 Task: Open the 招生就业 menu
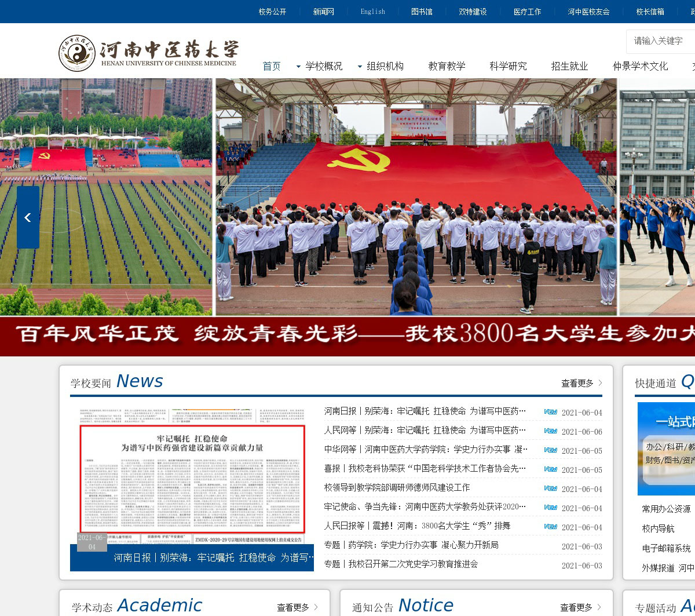569,67
